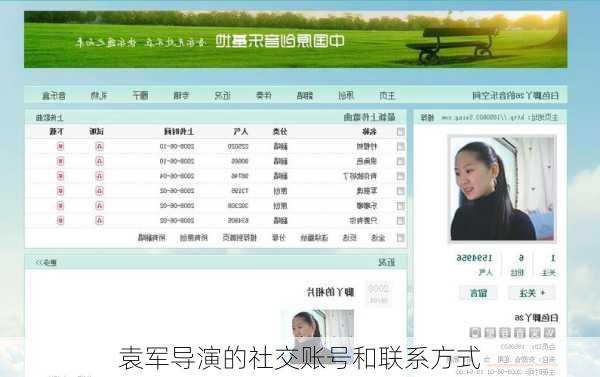Play the song uploaded 2009-06-04
Viewport: 600px width, 377px height.
click(99, 176)
